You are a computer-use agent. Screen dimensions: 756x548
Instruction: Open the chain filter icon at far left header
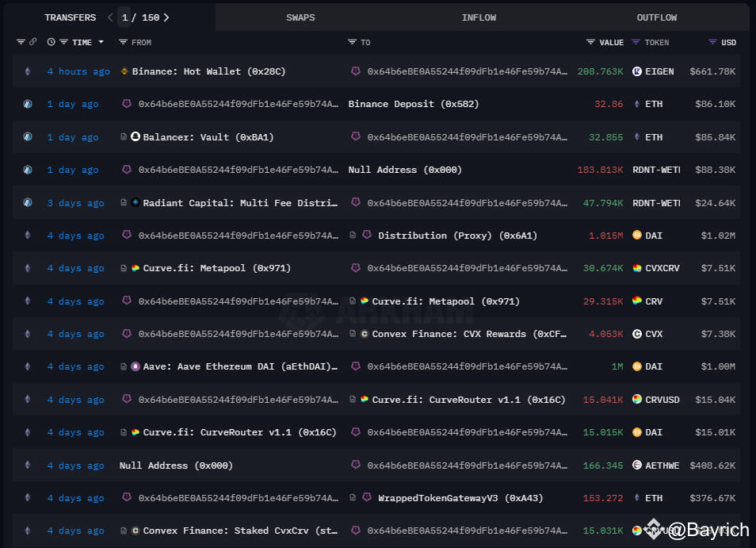[21, 42]
